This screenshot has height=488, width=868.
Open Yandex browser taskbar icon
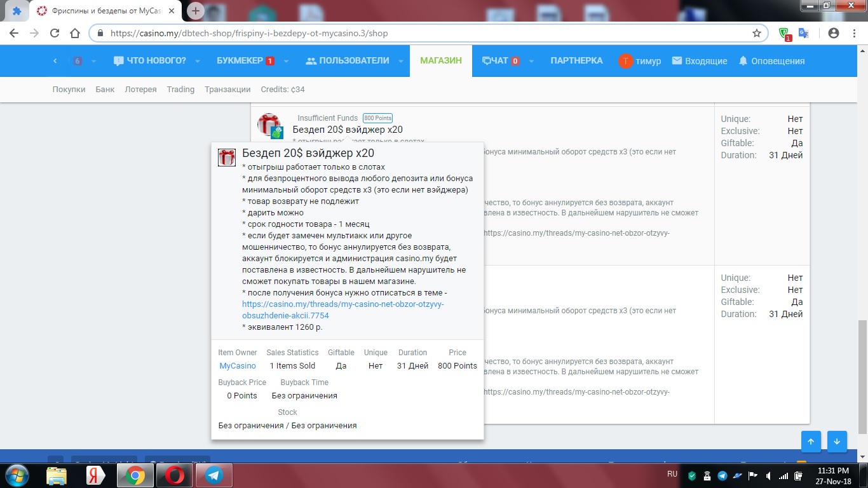click(x=95, y=475)
